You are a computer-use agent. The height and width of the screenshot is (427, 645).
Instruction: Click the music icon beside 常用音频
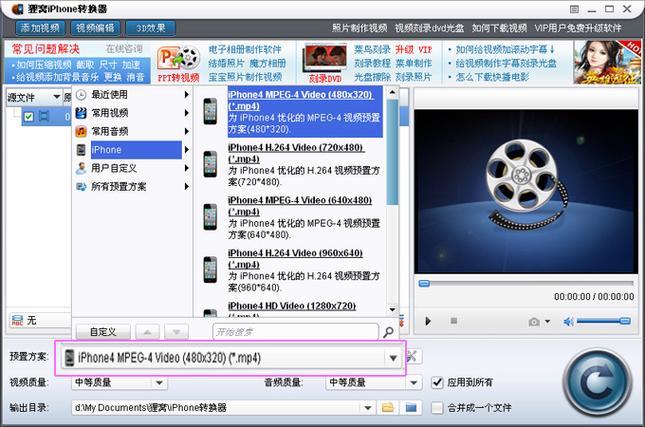pyautogui.click(x=81, y=131)
